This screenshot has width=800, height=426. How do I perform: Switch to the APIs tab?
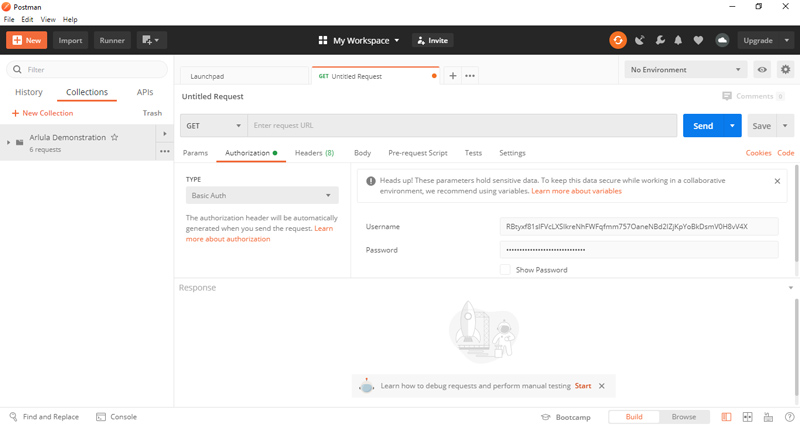point(145,92)
